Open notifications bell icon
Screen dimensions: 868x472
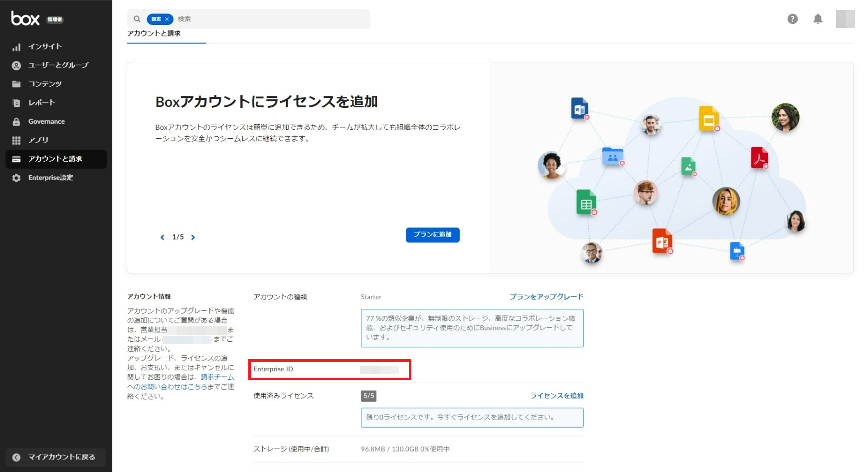pyautogui.click(x=818, y=19)
